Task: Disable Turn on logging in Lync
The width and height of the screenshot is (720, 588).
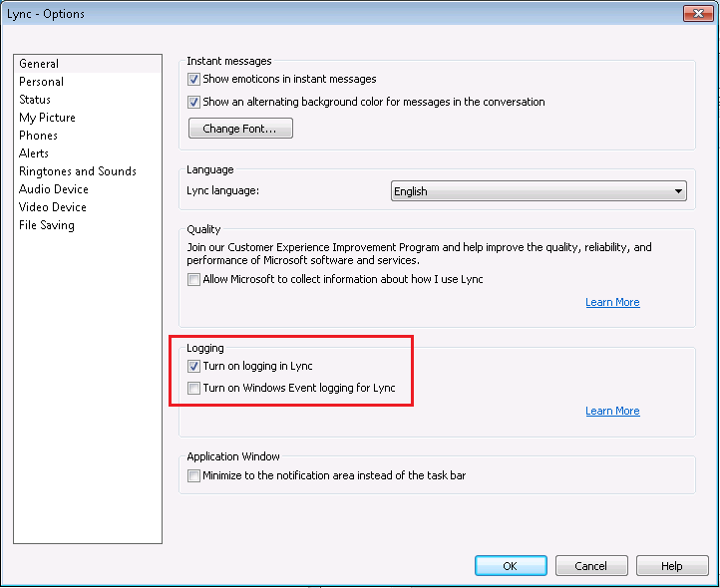Action: pos(193,367)
